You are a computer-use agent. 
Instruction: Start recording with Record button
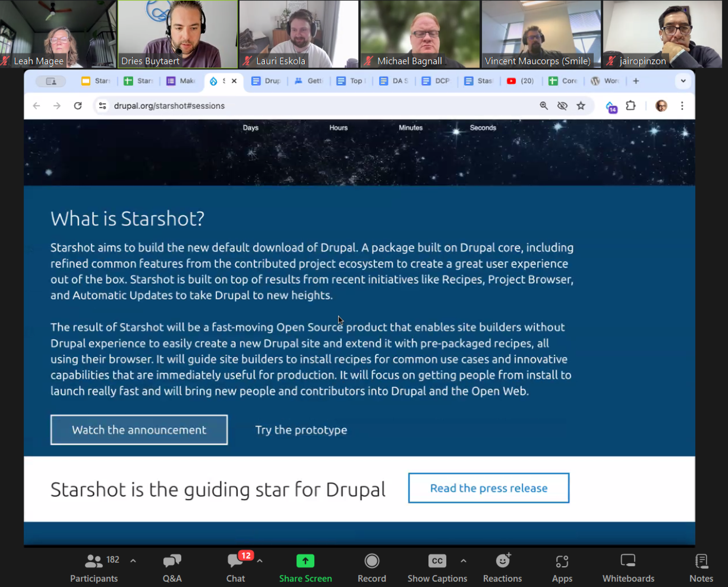coord(372,567)
